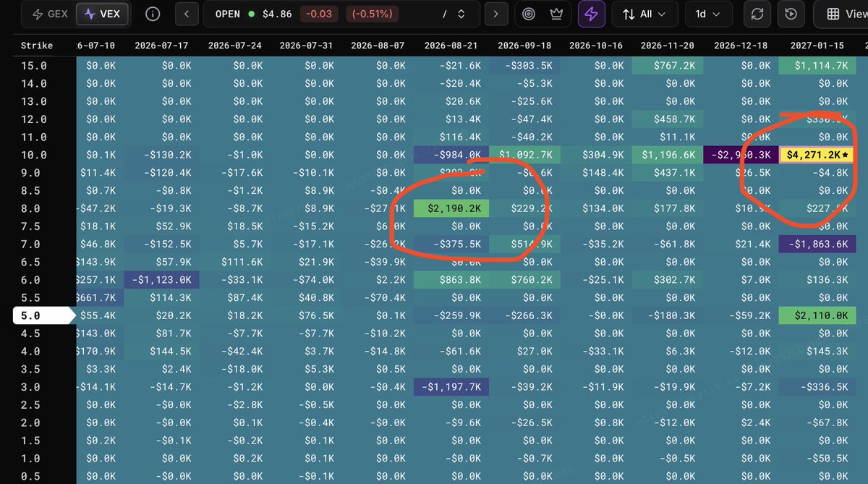Open the 1d timeframe dropdown
This screenshot has width=868, height=484.
[x=707, y=14]
